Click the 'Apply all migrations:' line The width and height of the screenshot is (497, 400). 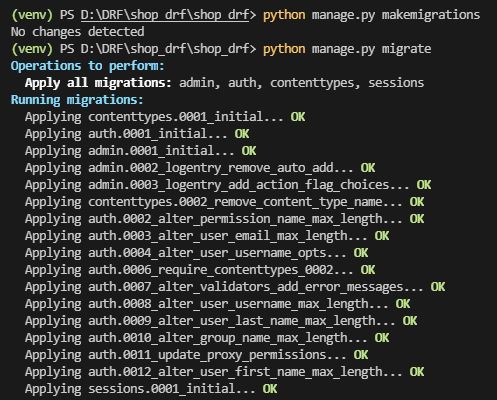click(x=224, y=83)
